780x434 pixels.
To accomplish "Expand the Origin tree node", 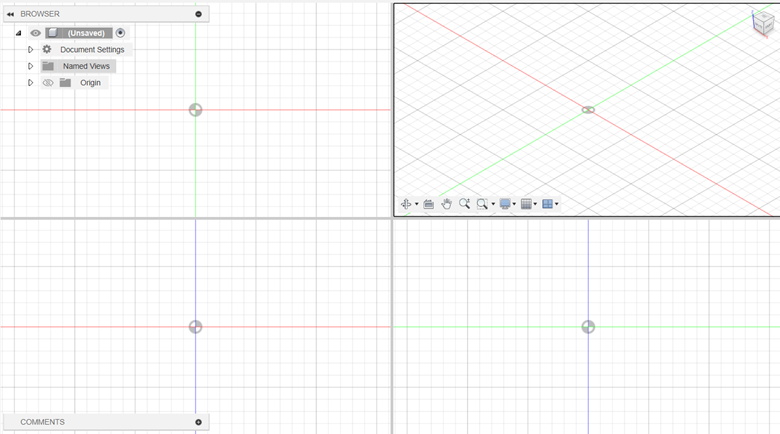I will pyautogui.click(x=30, y=83).
